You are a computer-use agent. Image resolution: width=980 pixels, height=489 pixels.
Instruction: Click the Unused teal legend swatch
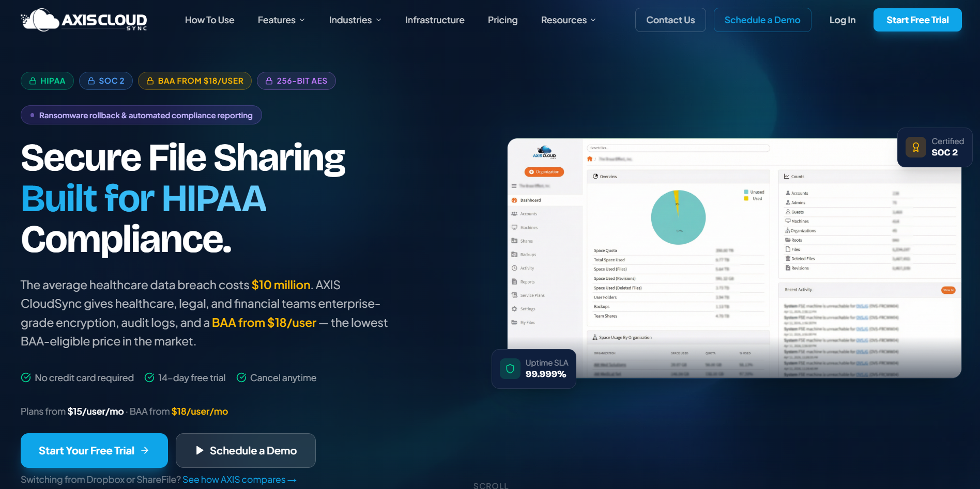click(x=746, y=192)
